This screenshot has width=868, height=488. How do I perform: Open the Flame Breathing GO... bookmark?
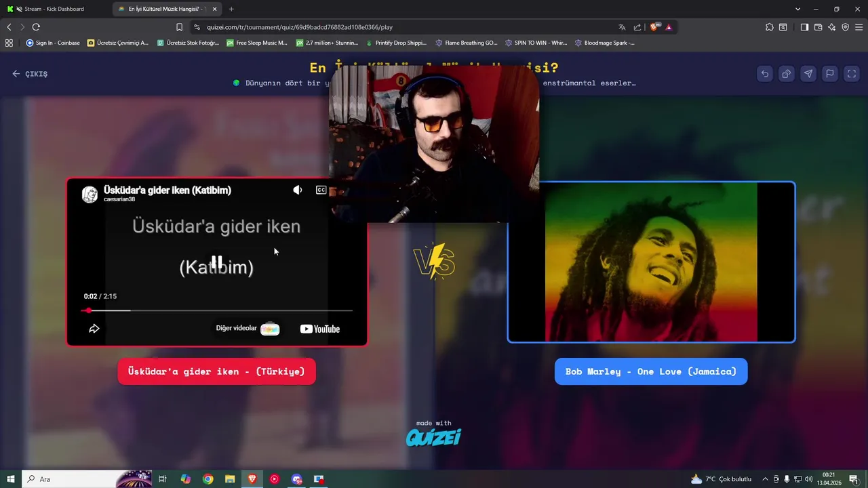[466, 43]
